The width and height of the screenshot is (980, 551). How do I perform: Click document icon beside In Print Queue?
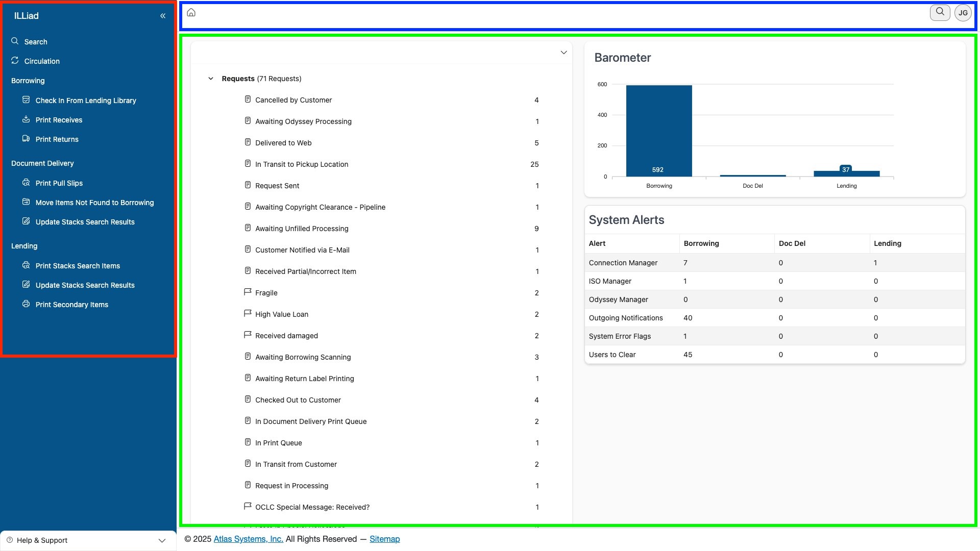pyautogui.click(x=248, y=442)
